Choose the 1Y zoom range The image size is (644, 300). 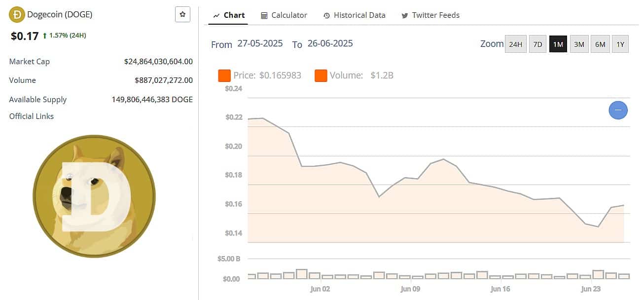(x=620, y=44)
